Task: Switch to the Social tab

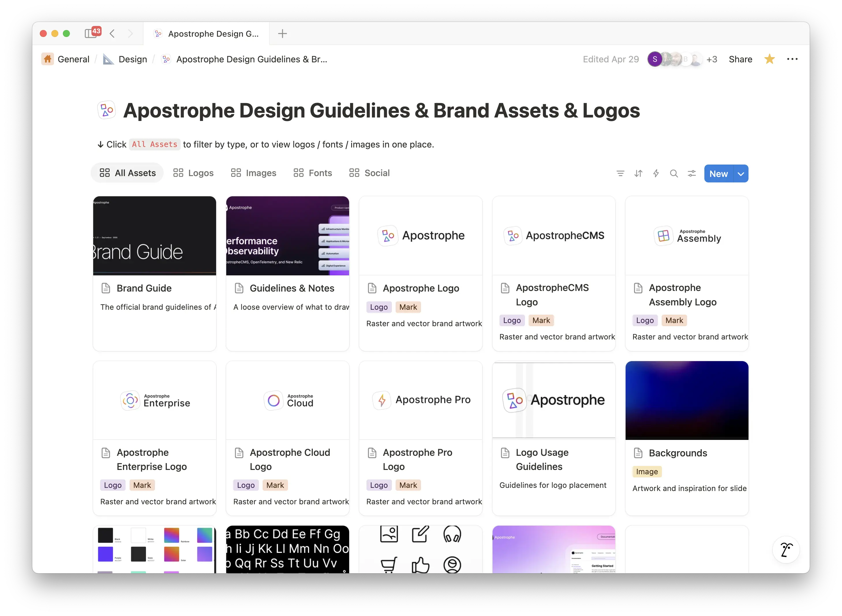Action: coord(369,173)
